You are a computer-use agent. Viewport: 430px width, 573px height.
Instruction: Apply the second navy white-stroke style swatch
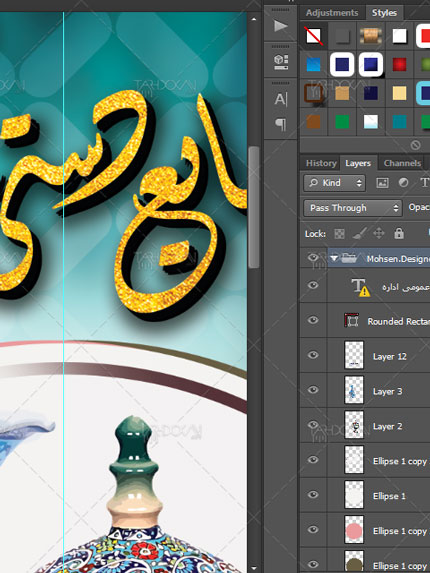(x=371, y=65)
